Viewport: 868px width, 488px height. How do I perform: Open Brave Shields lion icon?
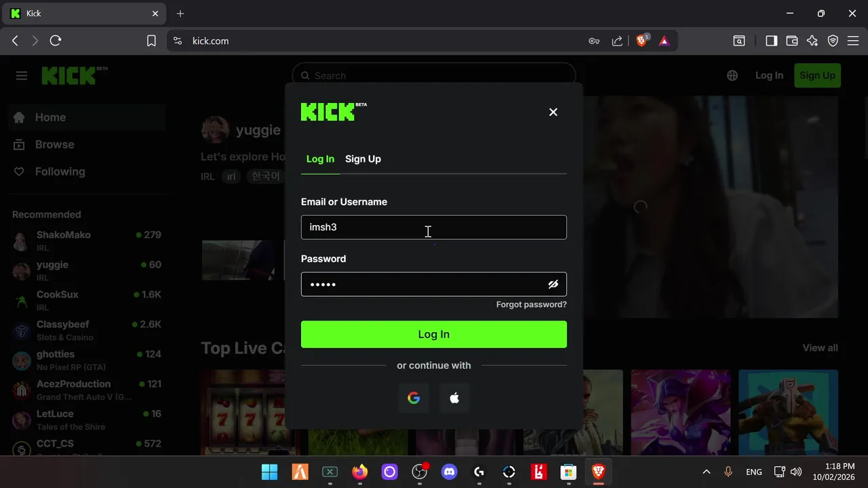642,41
